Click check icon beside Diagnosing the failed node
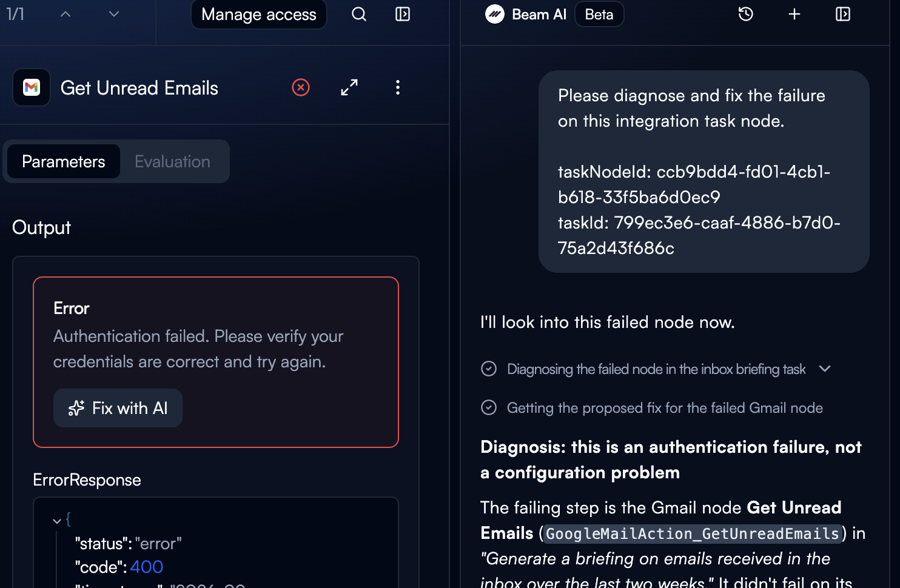The width and height of the screenshot is (900, 588). 489,369
